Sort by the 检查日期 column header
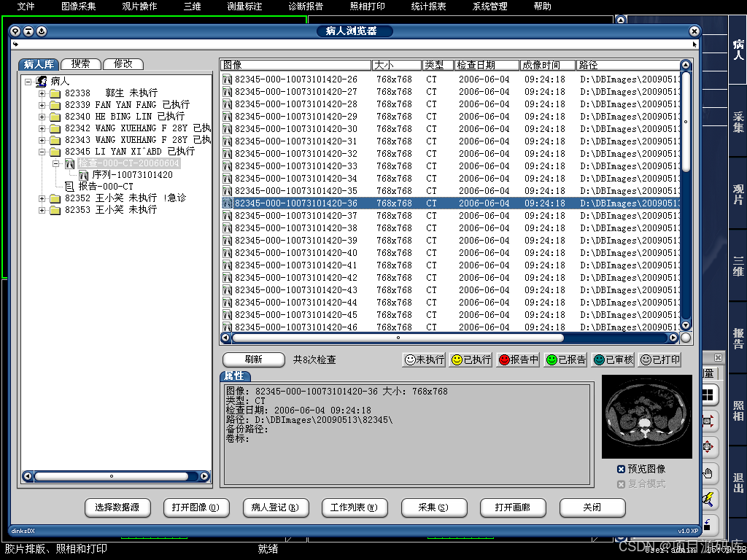This screenshot has height=560, width=747. pos(487,65)
